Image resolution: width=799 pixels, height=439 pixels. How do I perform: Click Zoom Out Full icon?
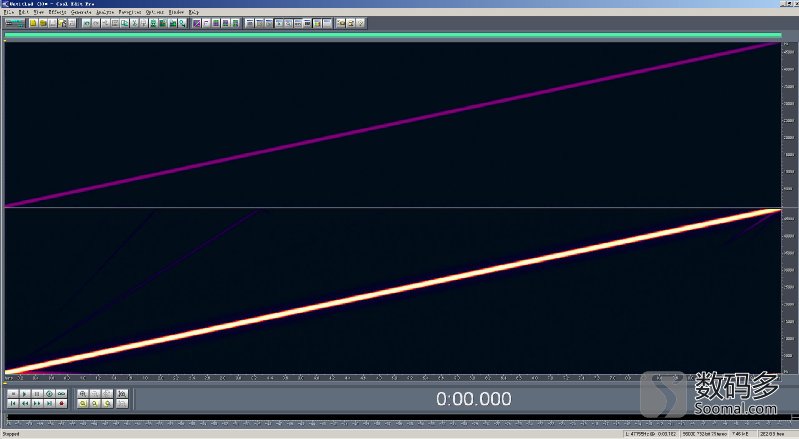coord(107,394)
